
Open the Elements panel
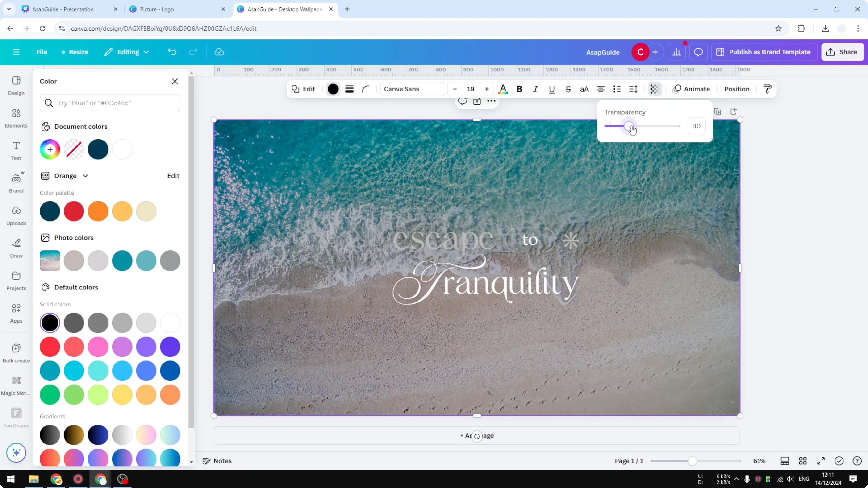tap(16, 118)
